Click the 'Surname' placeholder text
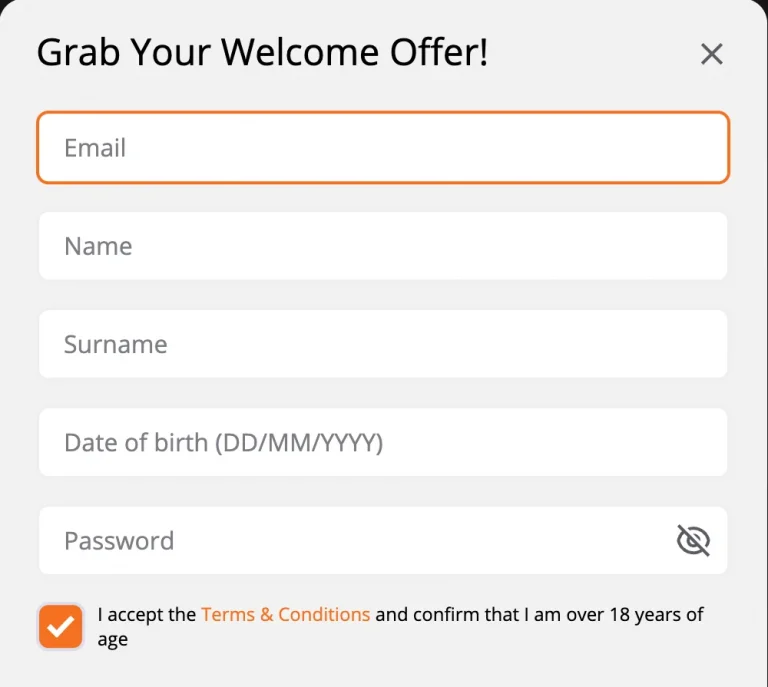This screenshot has height=687, width=768. pyautogui.click(x=116, y=344)
